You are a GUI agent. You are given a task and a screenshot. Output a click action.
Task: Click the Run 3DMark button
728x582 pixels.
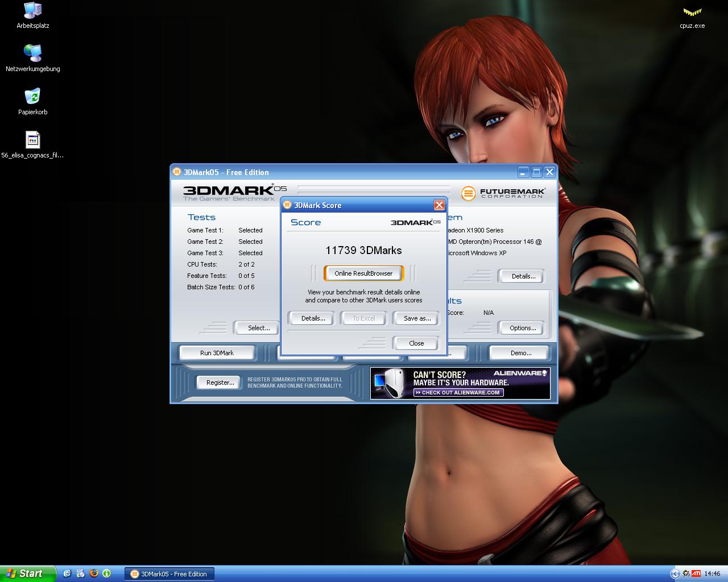pos(217,353)
